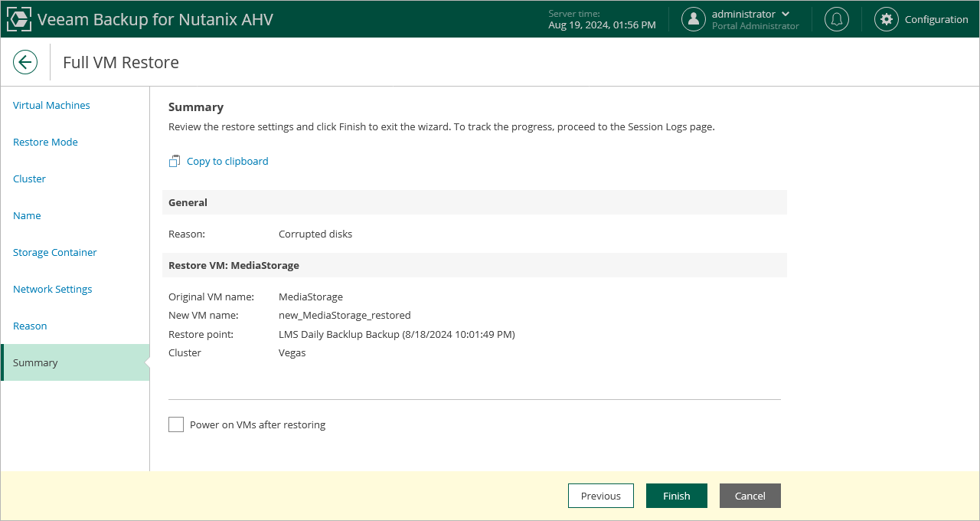
Task: Open the notifications bell icon
Action: [837, 19]
